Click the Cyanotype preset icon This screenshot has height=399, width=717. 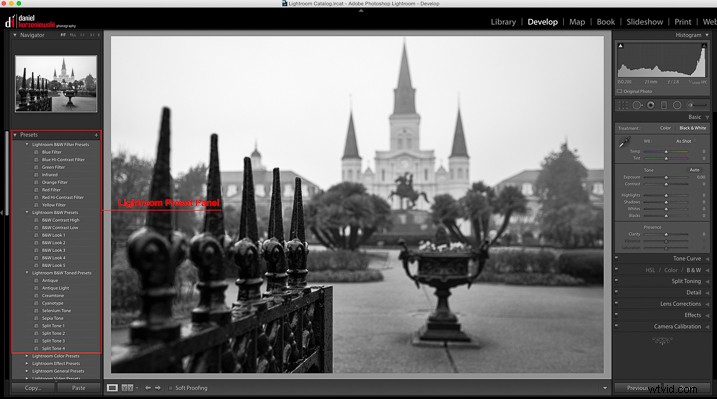pyautogui.click(x=36, y=303)
